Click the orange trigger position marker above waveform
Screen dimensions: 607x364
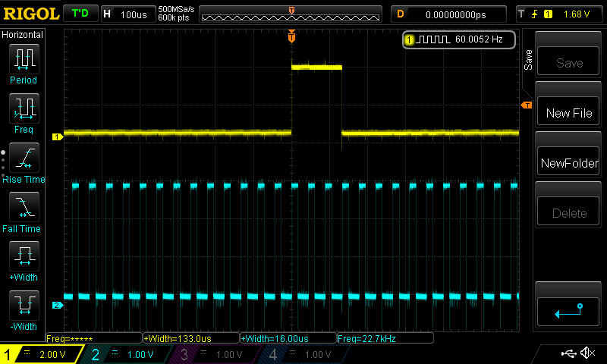pos(291,36)
